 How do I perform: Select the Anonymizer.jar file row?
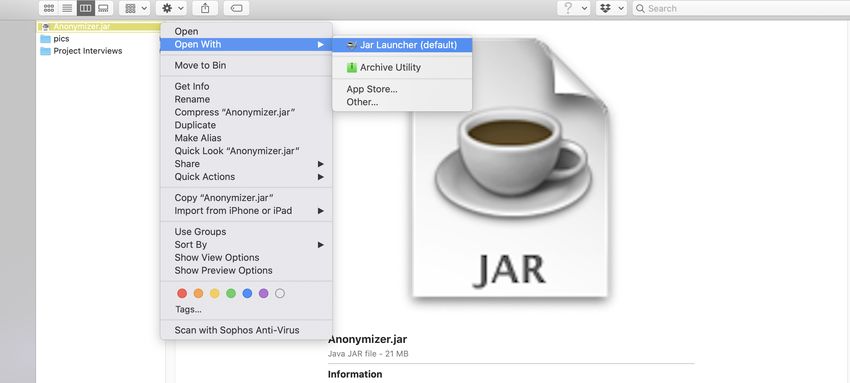(99, 26)
